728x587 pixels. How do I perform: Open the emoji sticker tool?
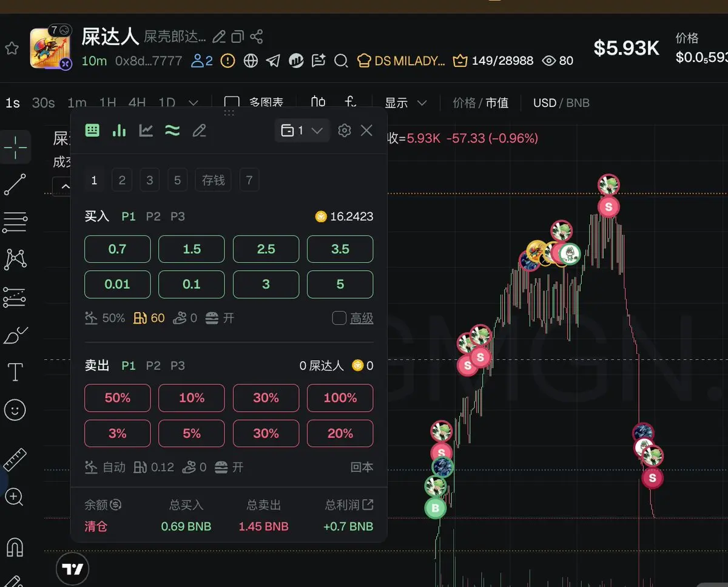tap(15, 410)
